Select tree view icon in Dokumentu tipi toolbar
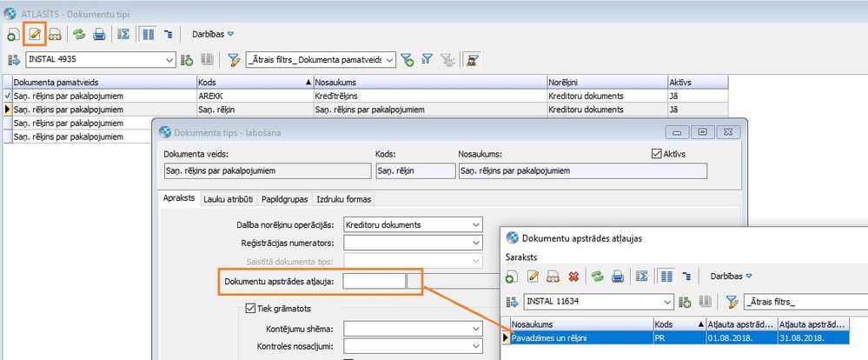868x360 pixels. (168, 34)
